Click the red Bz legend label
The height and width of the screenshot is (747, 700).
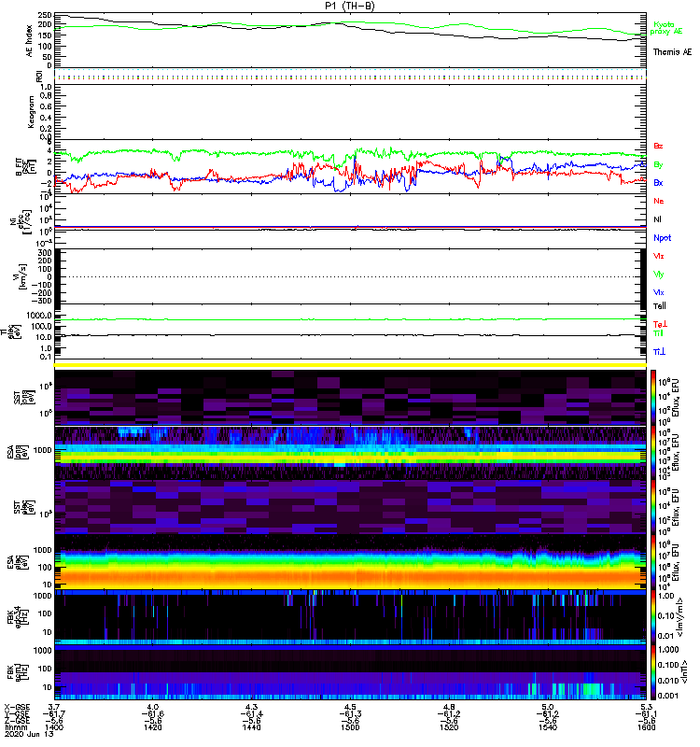(658, 146)
